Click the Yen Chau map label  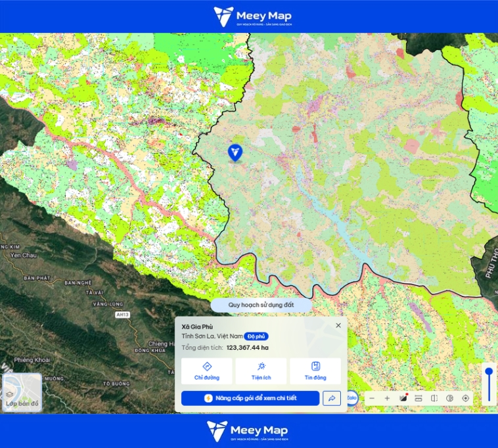23,256
